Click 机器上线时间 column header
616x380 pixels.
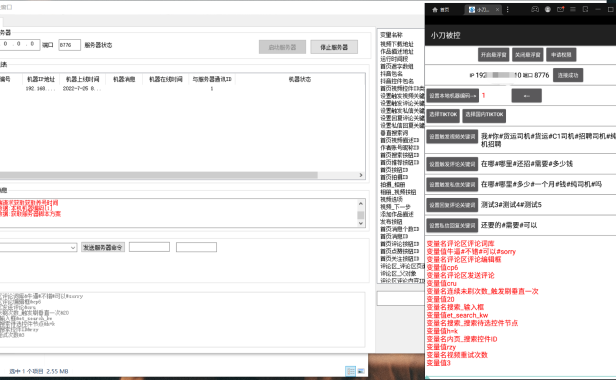[x=82, y=79]
